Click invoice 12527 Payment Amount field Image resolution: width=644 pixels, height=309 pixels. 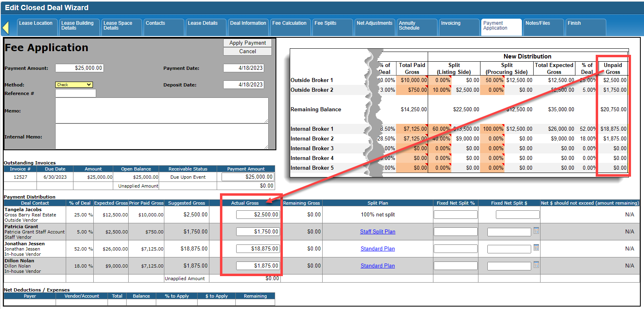click(248, 177)
